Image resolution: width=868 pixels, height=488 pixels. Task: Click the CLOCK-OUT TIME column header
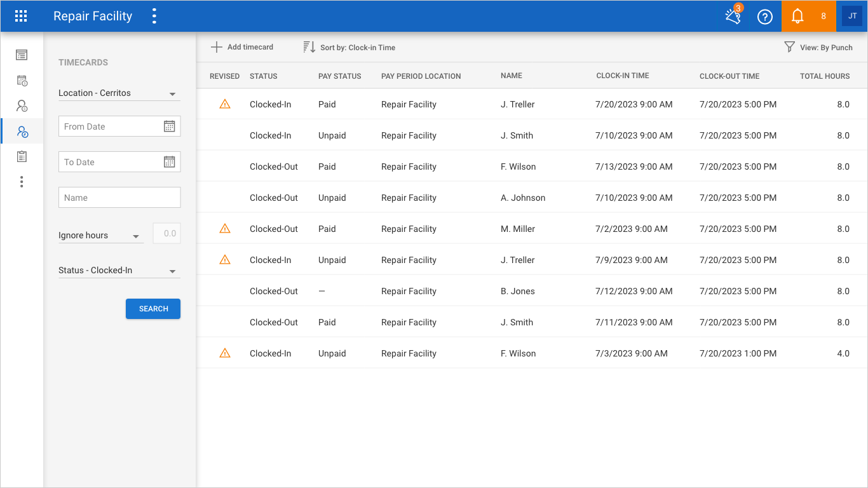pyautogui.click(x=729, y=76)
